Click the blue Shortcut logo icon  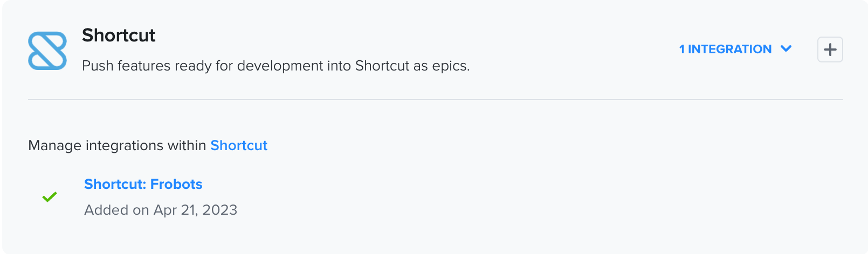pos(47,51)
